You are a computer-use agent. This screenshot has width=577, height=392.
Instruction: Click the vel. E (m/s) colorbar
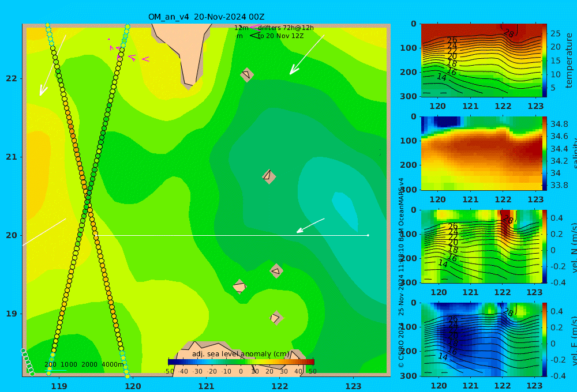coord(545,340)
